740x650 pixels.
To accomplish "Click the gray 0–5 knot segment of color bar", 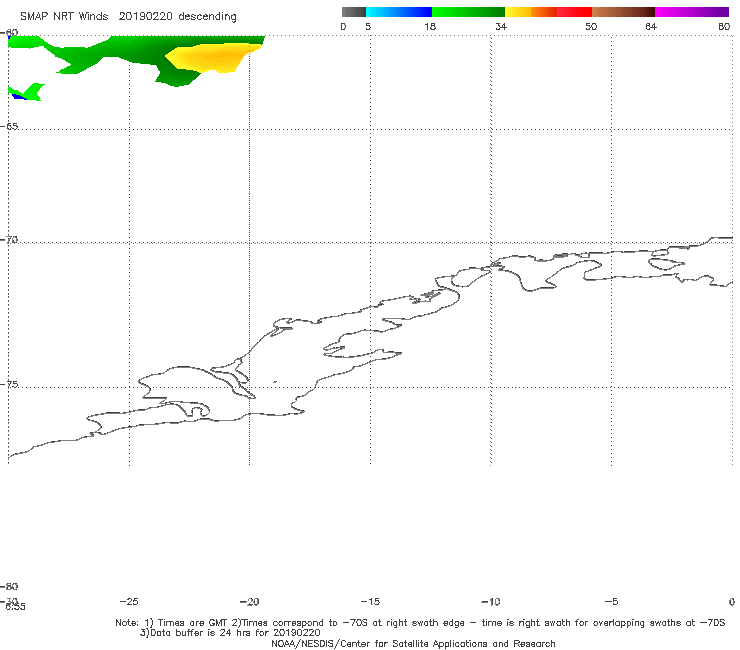I will coord(353,12).
